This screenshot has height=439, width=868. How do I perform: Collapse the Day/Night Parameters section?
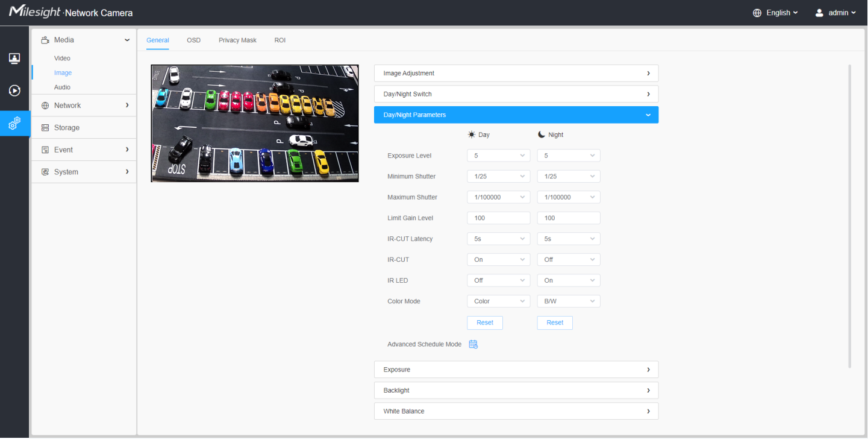[516, 115]
